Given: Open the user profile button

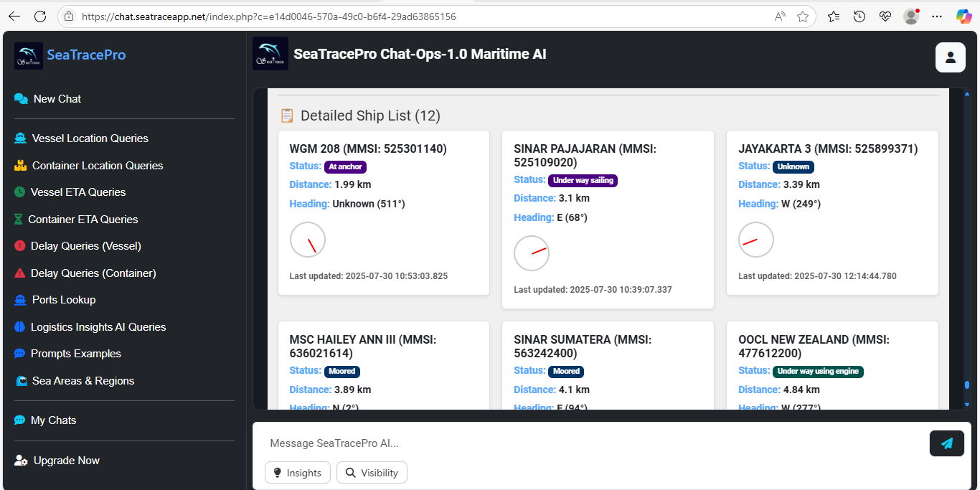Looking at the screenshot, I should [x=951, y=57].
